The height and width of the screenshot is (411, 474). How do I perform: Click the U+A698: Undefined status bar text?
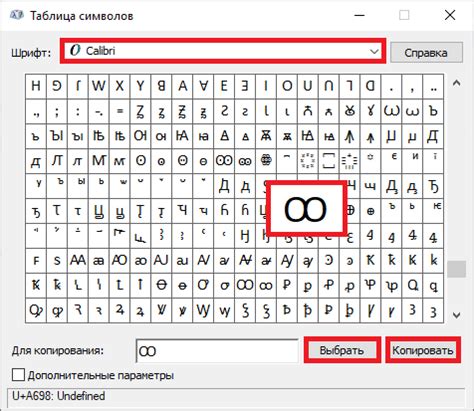[59, 396]
